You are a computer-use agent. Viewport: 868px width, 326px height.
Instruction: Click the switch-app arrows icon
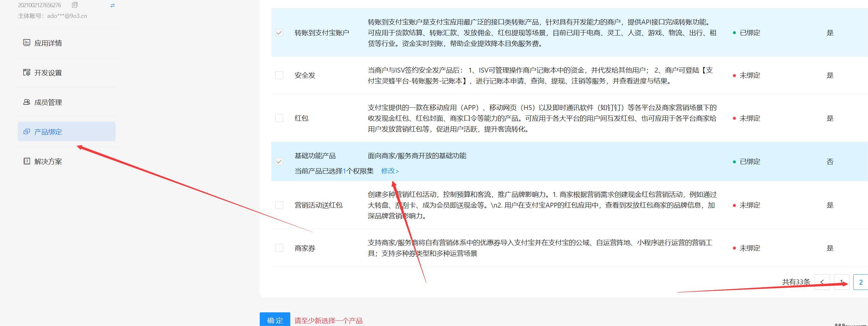click(x=113, y=6)
